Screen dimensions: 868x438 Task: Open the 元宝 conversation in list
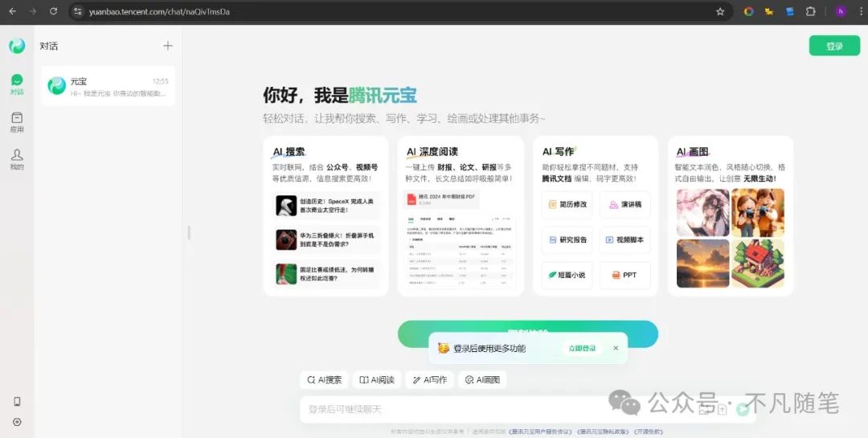[x=108, y=86]
